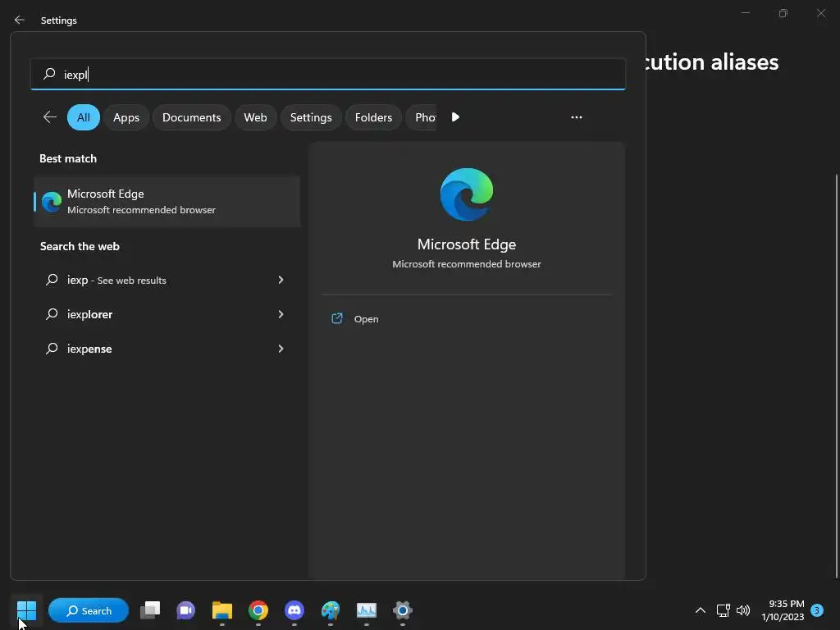Click magnifier icon beside iexpense suggestion
The height and width of the screenshot is (630, 840).
(x=52, y=349)
